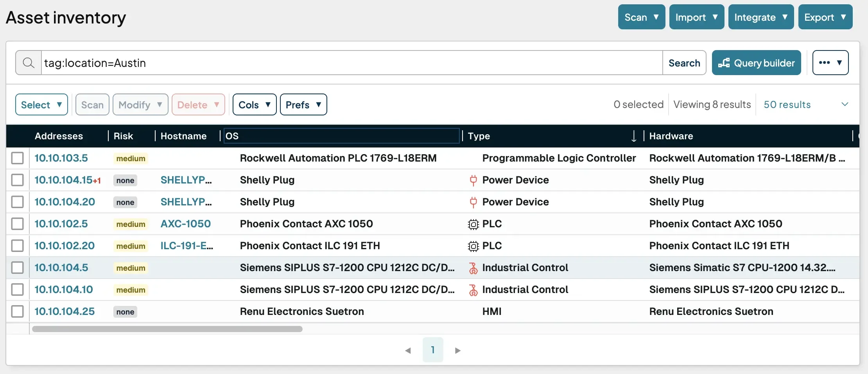Click the horizontal table scrollbar
This screenshot has width=868, height=374.
coord(167,329)
